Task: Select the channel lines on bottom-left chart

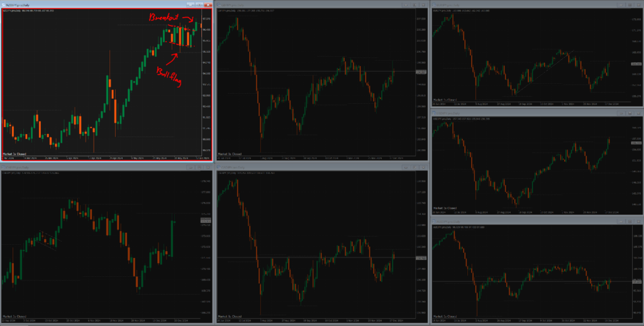Action: (x=48, y=240)
